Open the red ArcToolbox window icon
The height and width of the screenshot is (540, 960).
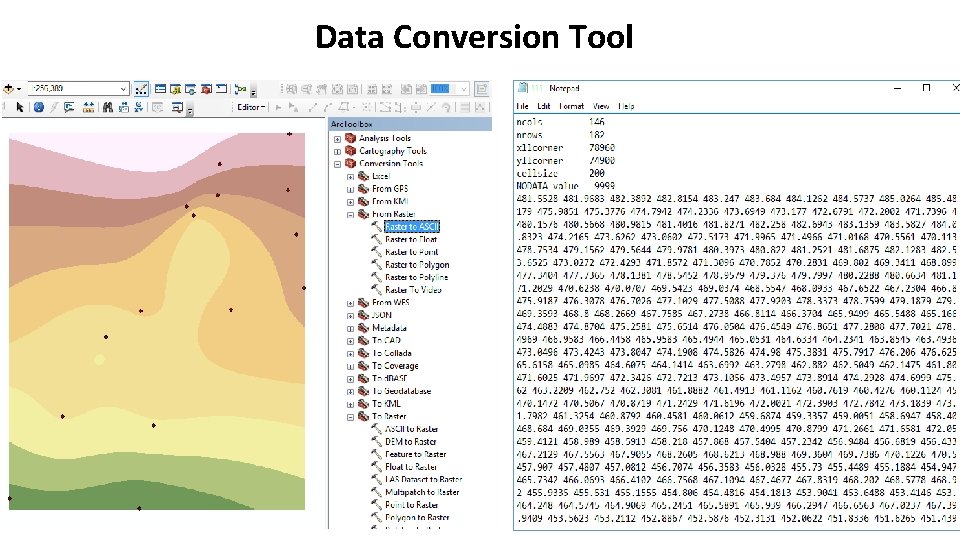[x=206, y=89]
